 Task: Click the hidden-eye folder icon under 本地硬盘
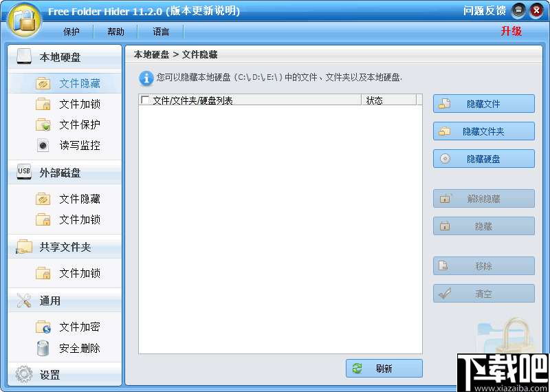pos(43,83)
